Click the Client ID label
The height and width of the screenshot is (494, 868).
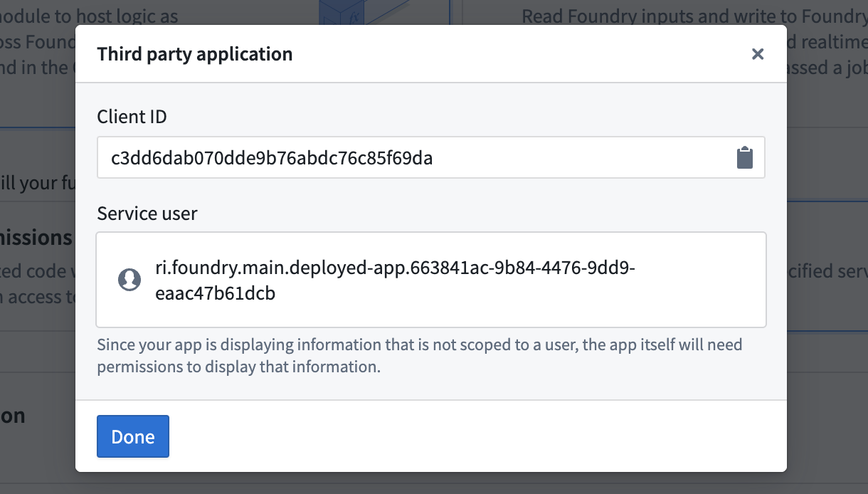[132, 116]
